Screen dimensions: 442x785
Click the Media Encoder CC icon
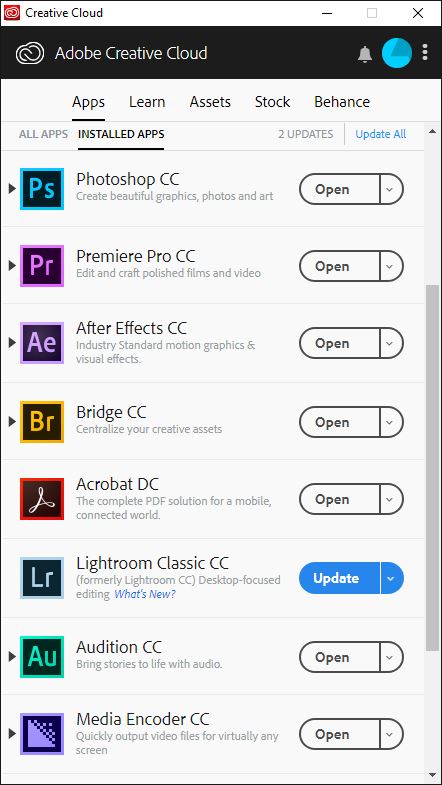pyautogui.click(x=42, y=734)
